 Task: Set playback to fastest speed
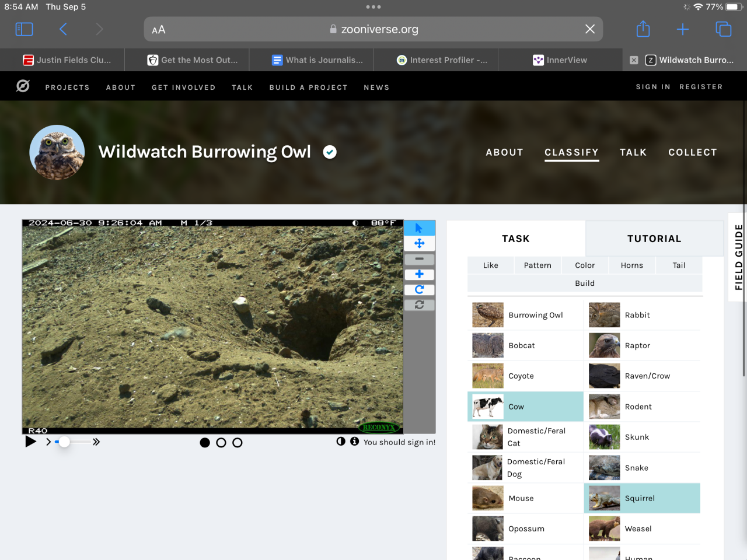96,442
